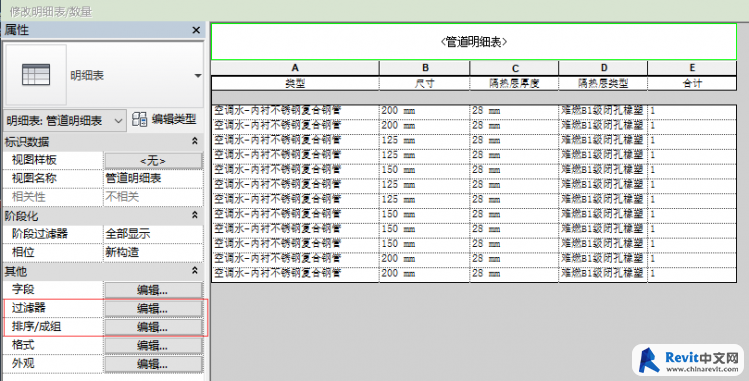Click the 编辑类型 icon

coord(139,119)
